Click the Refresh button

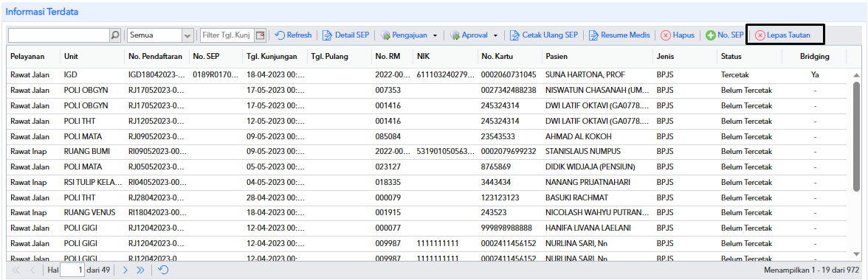(x=294, y=35)
